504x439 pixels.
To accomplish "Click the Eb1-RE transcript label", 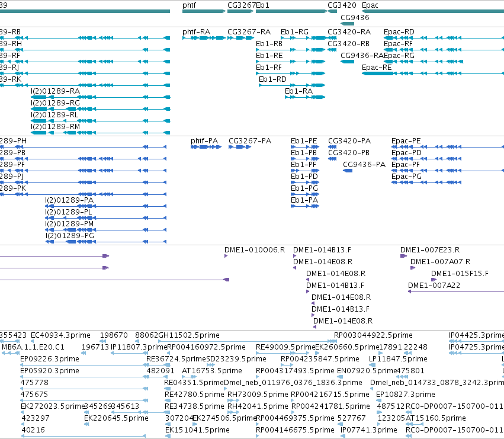I will pyautogui.click(x=269, y=56).
